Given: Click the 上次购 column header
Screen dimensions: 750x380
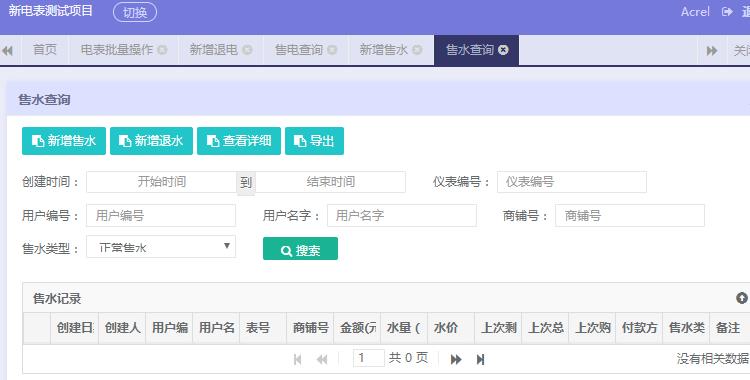Looking at the screenshot, I should coord(592,328).
